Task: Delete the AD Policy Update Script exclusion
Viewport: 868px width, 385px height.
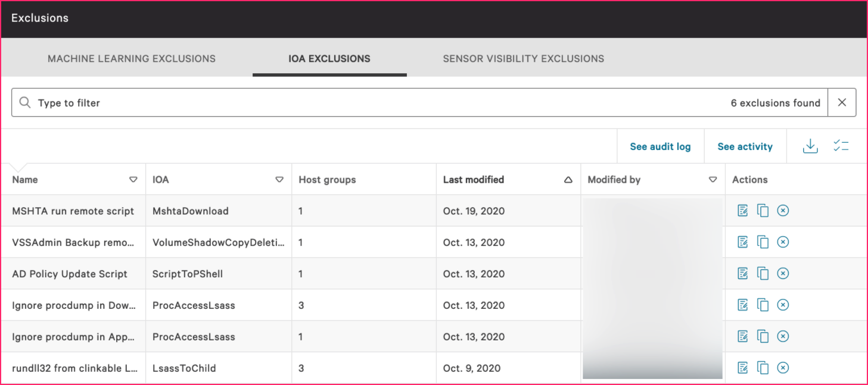Action: [783, 274]
